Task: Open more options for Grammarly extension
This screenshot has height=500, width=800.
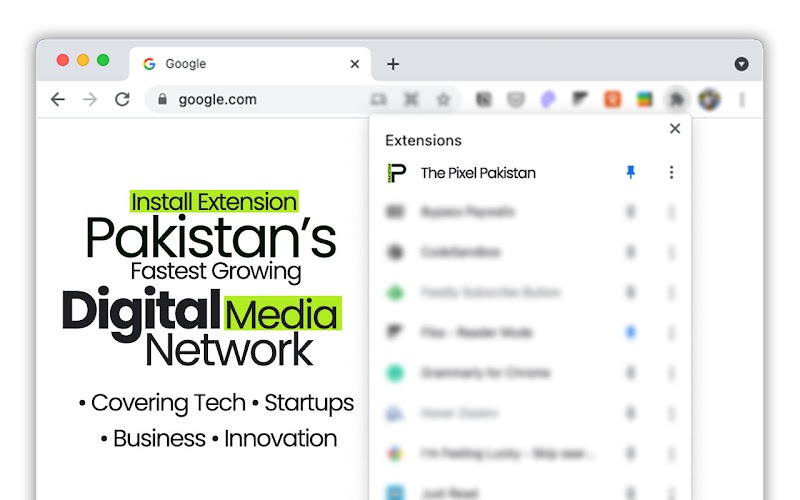Action: pos(671,373)
